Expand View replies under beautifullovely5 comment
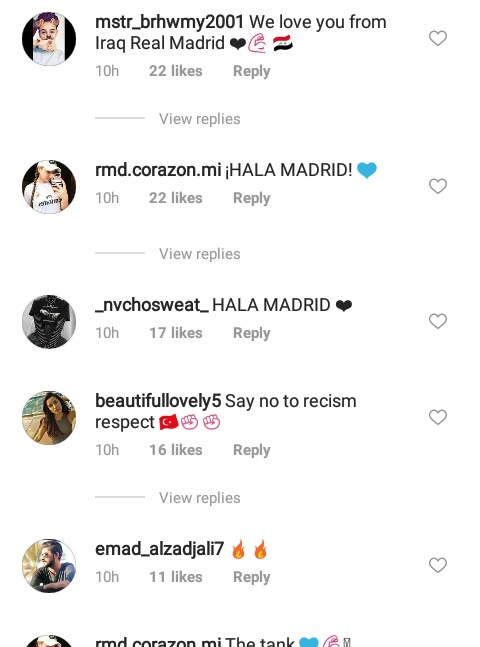Screen dimensions: 480x647 tap(200, 498)
